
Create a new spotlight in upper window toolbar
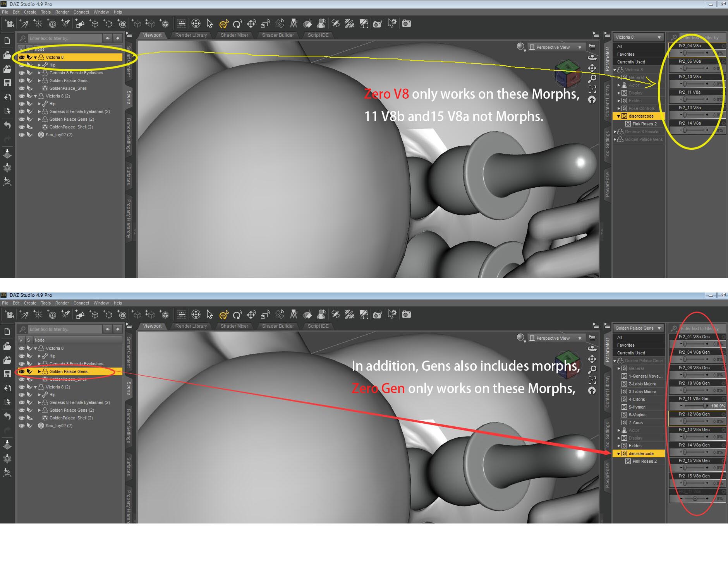(x=66, y=24)
